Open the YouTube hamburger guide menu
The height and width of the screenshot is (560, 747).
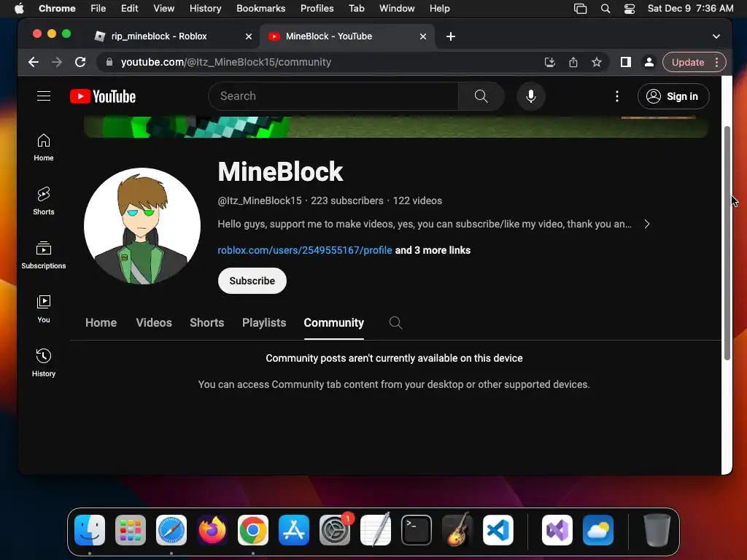[x=43, y=96]
